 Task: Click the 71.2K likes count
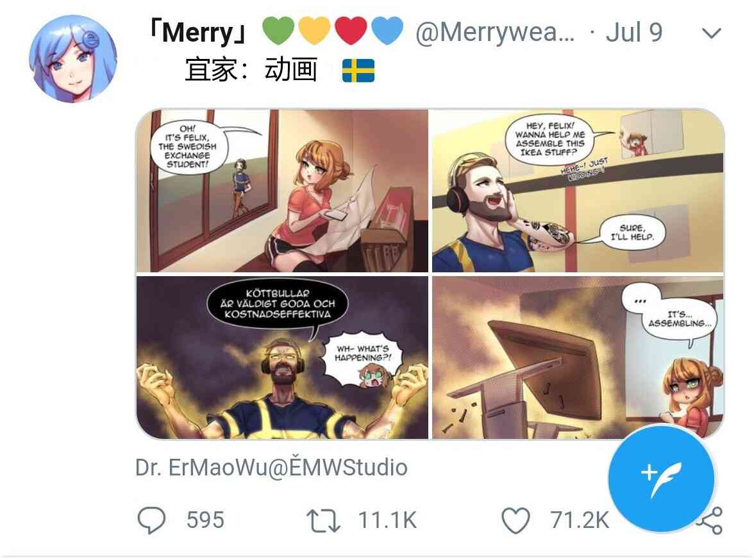[x=580, y=520]
